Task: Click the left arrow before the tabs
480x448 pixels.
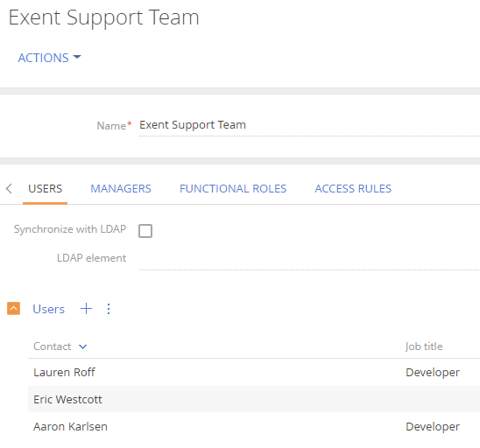Action: click(x=9, y=188)
